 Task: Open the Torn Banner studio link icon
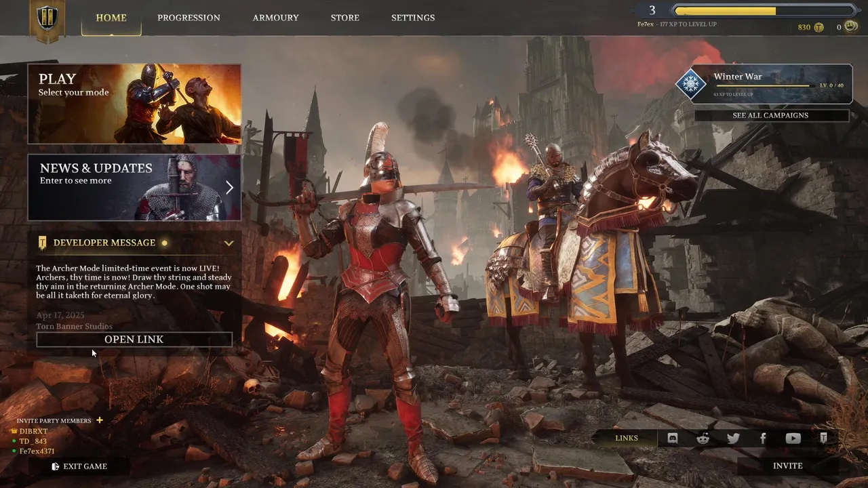coord(823,439)
